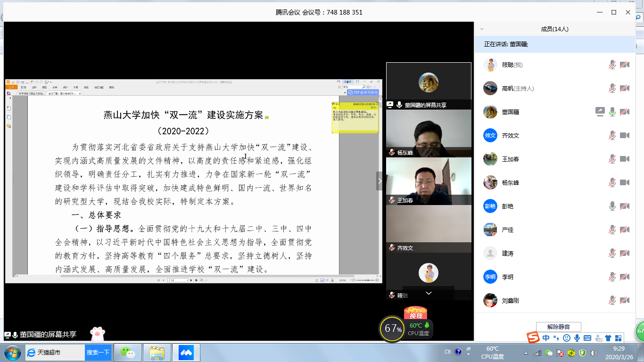644x362 pixels.
Task: Click the muted microphone icon next to 高帆
Action: [612, 89]
